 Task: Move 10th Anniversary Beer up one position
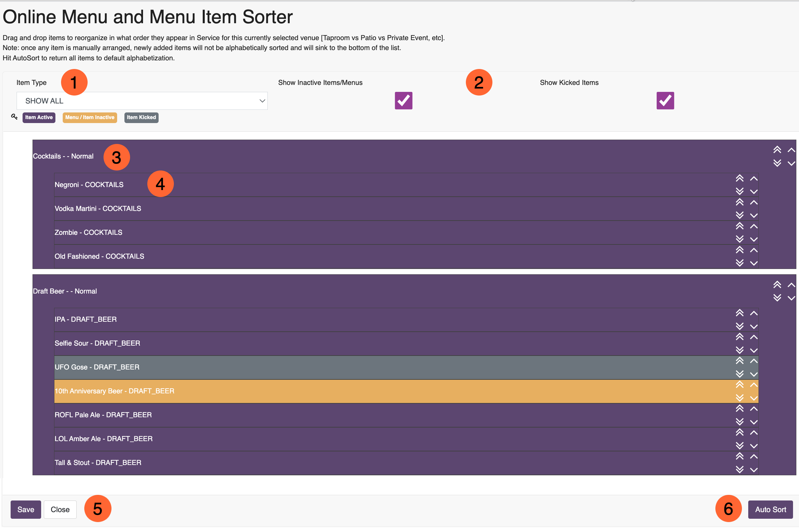(754, 385)
